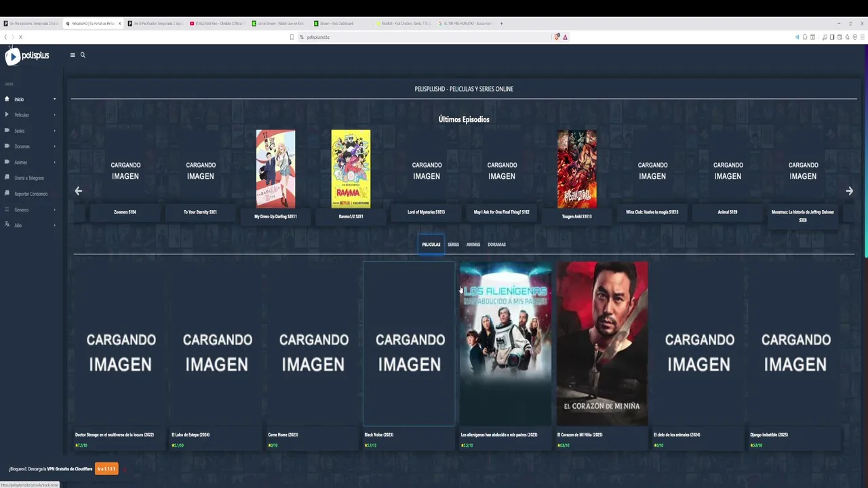Switch to the KickBot browser tab
Viewport: 868px width, 488px height.
(403, 23)
